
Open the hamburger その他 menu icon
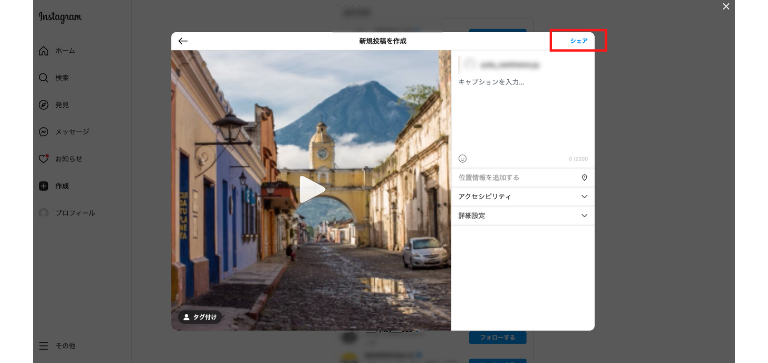tap(44, 346)
